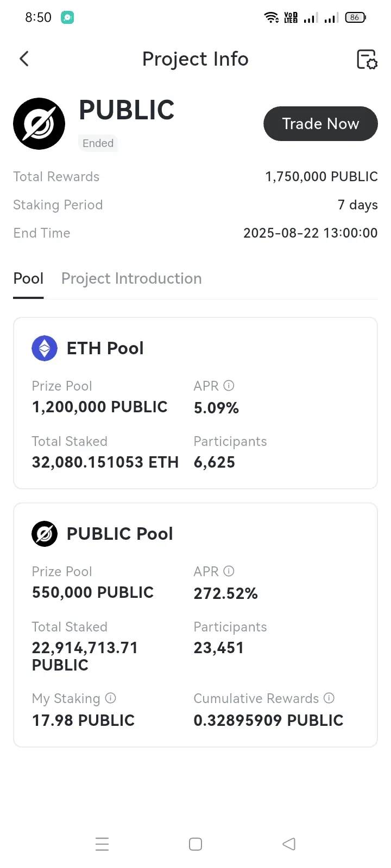
Task: Tap the notification app icon in status bar
Action: [x=67, y=17]
